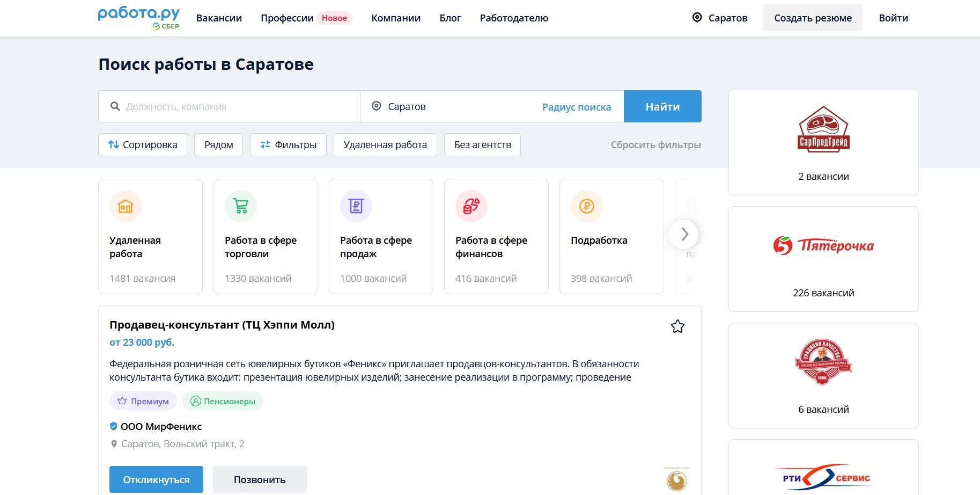
Task: Open the Продавец-консультант (ТЦ Хэппи Молл) vacancy
Action: 222,325
